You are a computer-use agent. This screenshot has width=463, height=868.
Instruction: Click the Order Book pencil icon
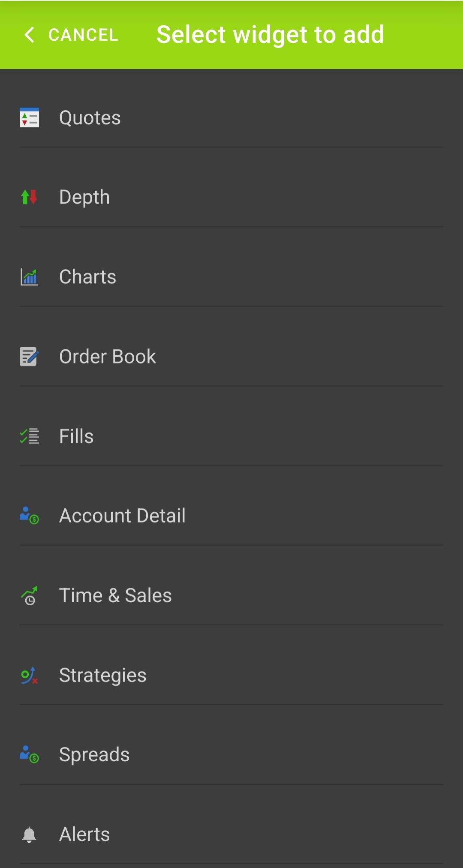(x=29, y=357)
